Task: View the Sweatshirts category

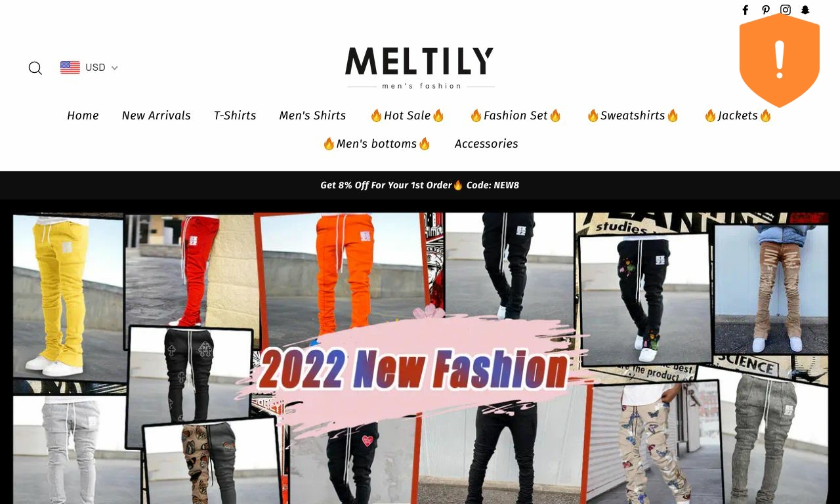Action: [x=633, y=115]
